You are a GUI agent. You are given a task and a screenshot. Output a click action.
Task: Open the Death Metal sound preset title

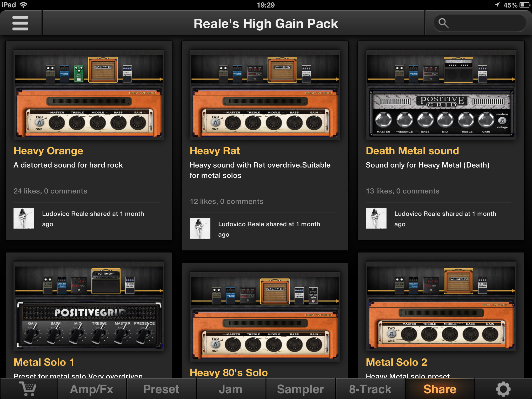coord(412,151)
